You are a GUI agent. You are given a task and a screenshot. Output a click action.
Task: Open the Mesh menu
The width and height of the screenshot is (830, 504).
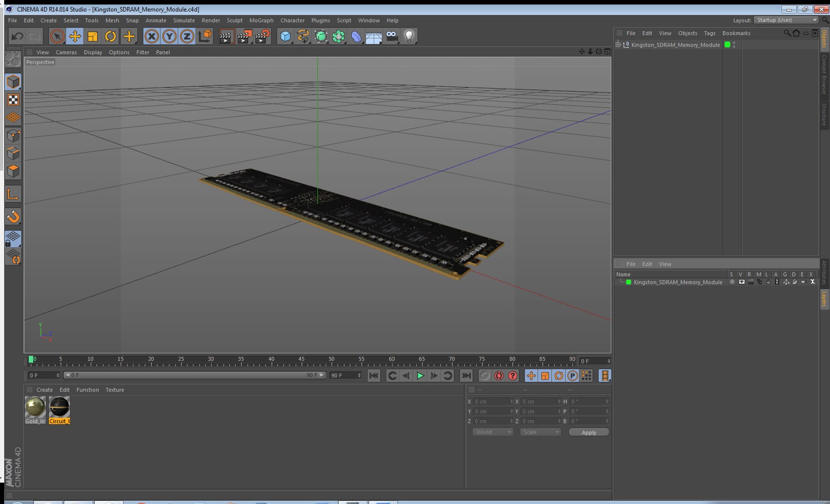pyautogui.click(x=112, y=21)
